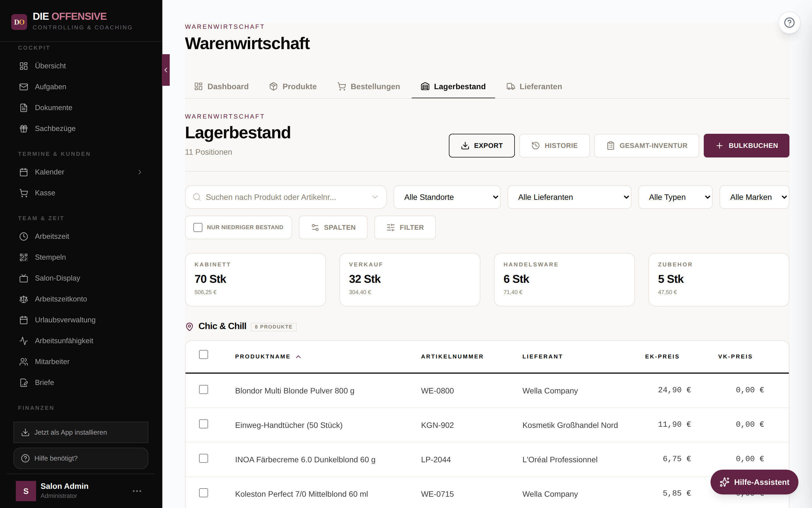812x508 pixels.
Task: Sort by Produktname using the column arrow
Action: [x=298, y=356]
